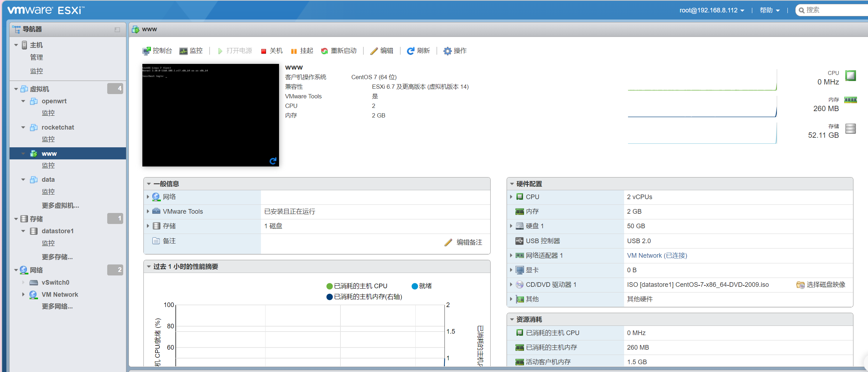Open the 监控 monitor toolbar button

pos(191,51)
